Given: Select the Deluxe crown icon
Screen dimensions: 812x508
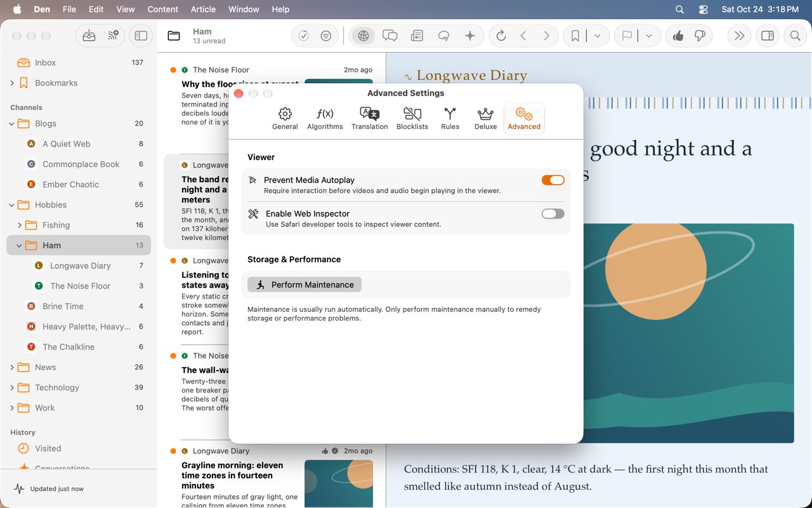Looking at the screenshot, I should 485,114.
